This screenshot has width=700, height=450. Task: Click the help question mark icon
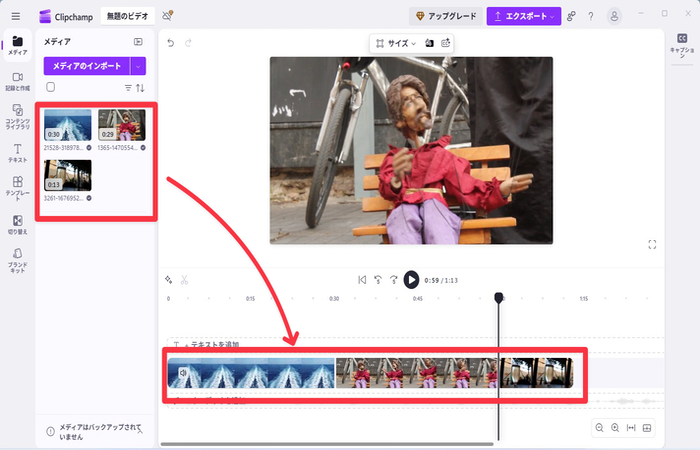click(591, 16)
